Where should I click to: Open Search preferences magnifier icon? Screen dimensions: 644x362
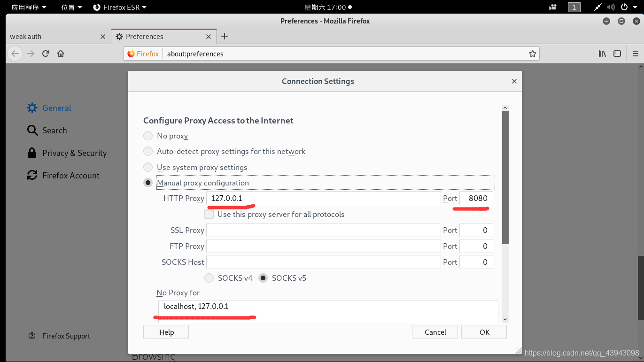coord(32,131)
